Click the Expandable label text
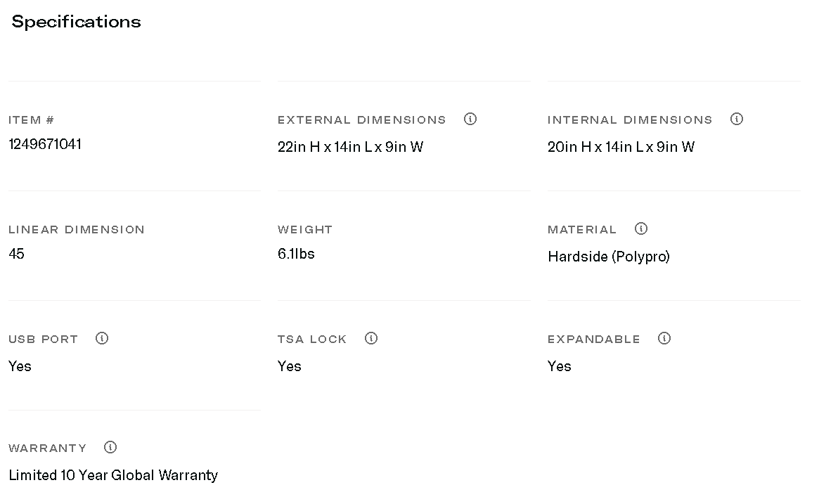The image size is (819, 504). 593,340
